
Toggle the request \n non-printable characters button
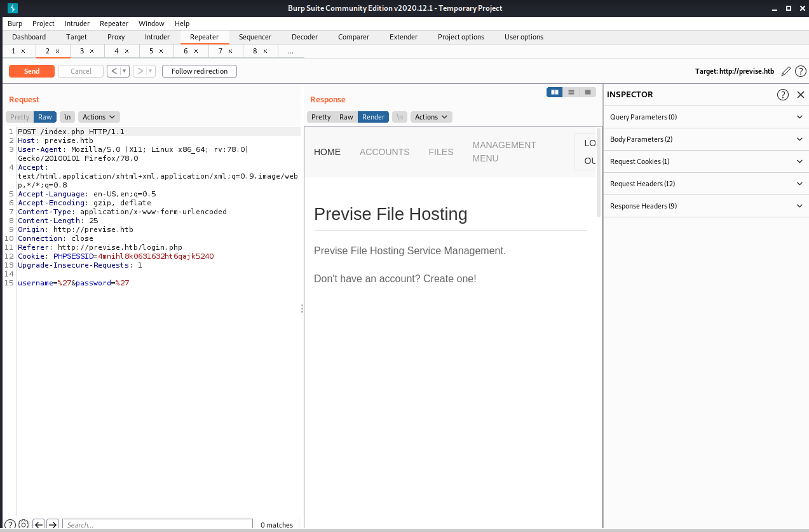click(x=67, y=117)
